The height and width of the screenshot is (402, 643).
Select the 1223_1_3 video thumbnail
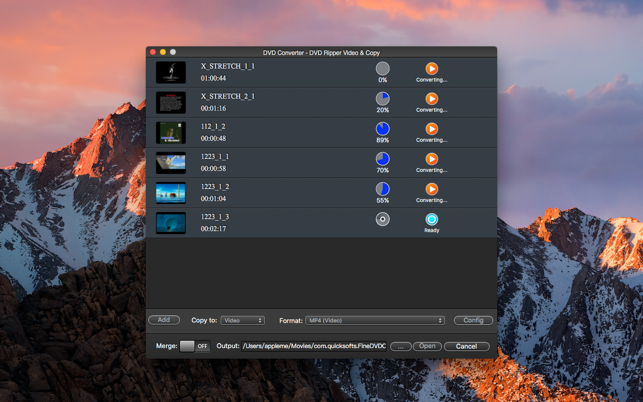(171, 223)
